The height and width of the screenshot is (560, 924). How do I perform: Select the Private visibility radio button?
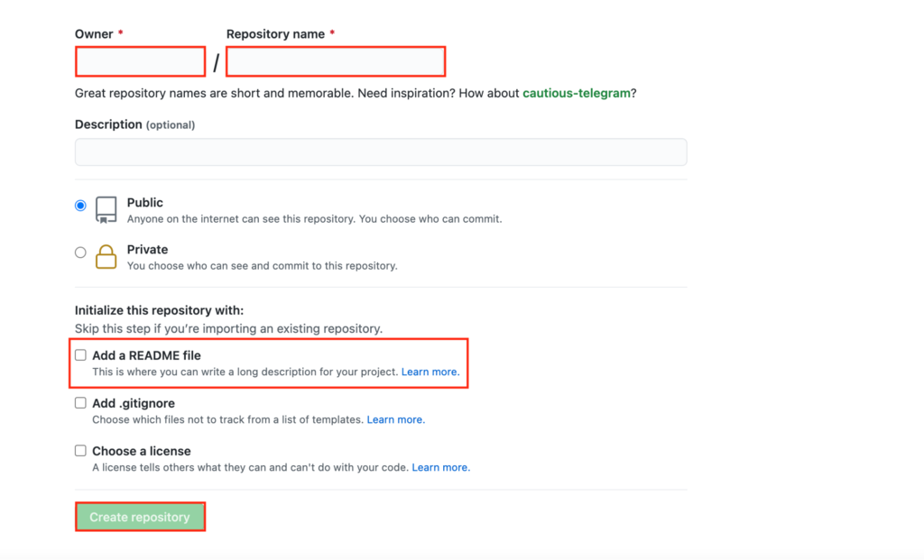point(80,252)
